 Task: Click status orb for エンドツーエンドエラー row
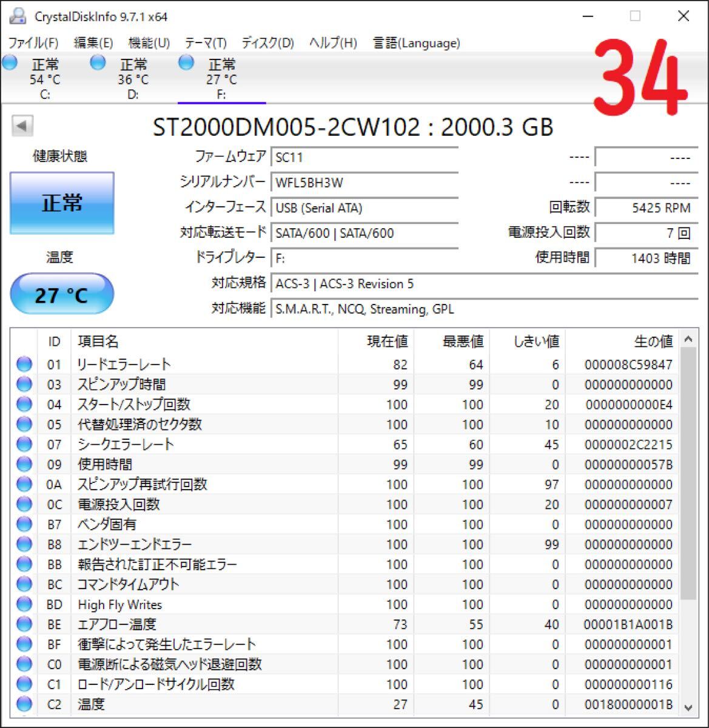point(24,545)
